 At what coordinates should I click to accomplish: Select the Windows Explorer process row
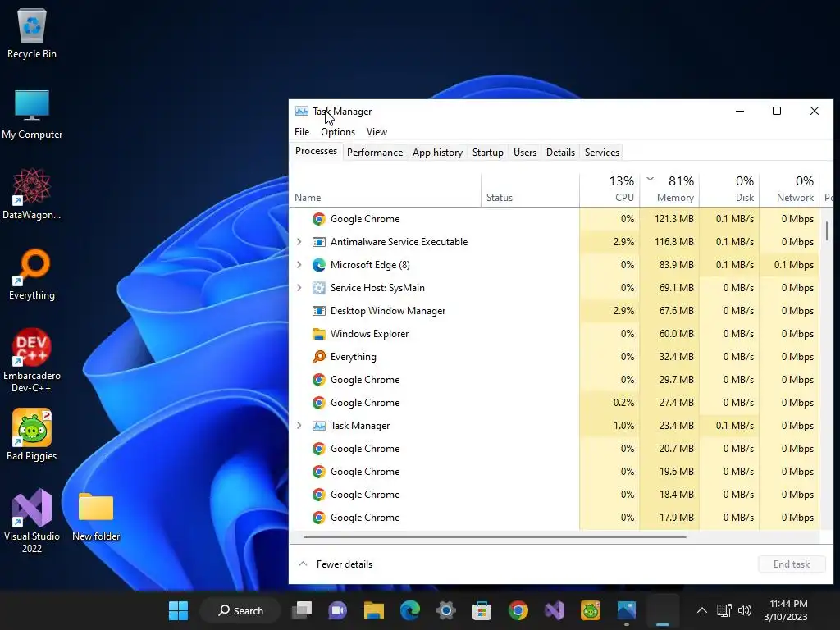(555, 334)
